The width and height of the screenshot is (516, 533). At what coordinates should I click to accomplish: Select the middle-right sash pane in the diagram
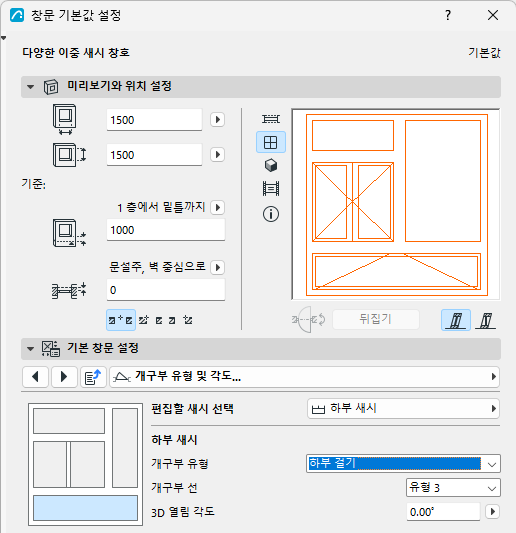(x=87, y=464)
